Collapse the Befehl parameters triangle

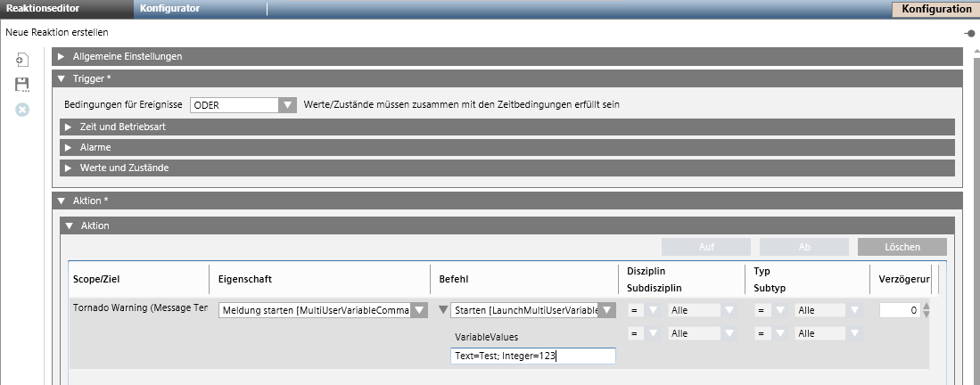442,310
